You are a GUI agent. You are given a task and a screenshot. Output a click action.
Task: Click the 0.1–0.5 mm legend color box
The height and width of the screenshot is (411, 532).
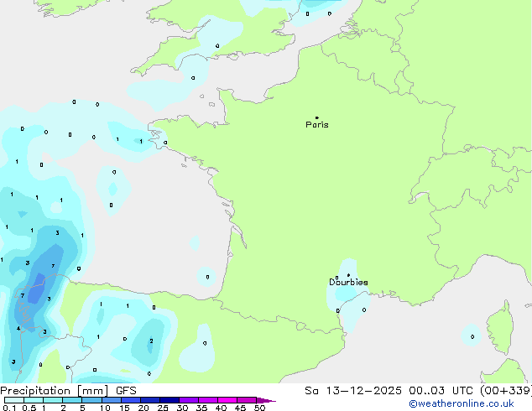[14, 400]
